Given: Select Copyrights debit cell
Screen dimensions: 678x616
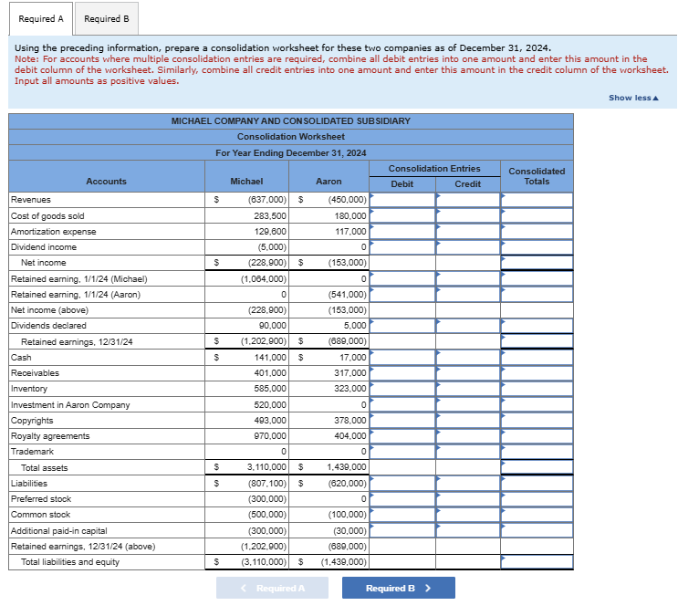Looking at the screenshot, I should point(402,420).
